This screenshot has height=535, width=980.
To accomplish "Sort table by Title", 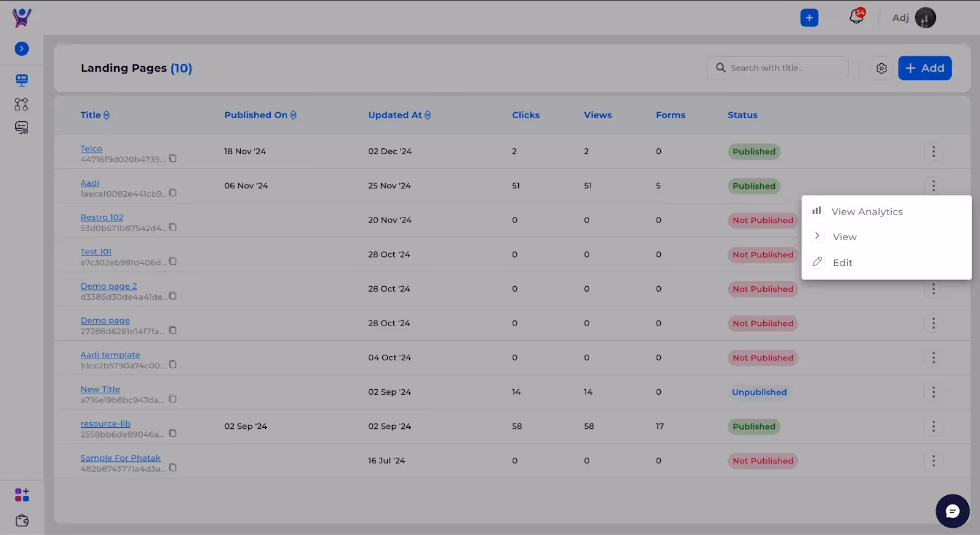I will tap(95, 115).
